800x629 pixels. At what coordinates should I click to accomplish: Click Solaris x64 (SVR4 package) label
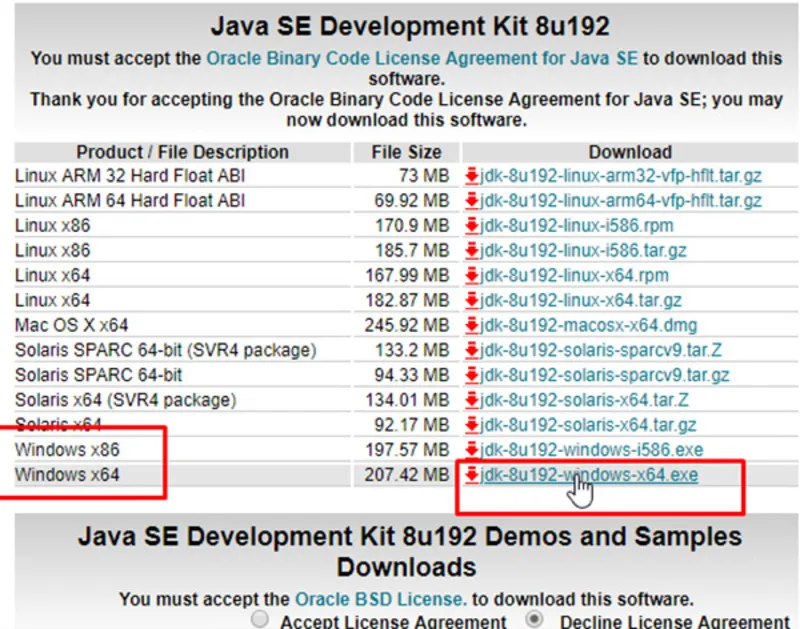click(126, 400)
